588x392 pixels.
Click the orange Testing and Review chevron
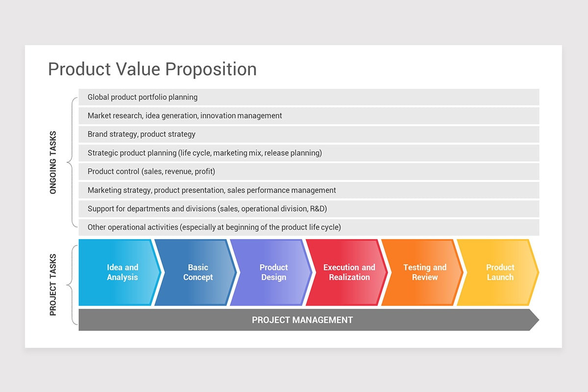(x=422, y=272)
